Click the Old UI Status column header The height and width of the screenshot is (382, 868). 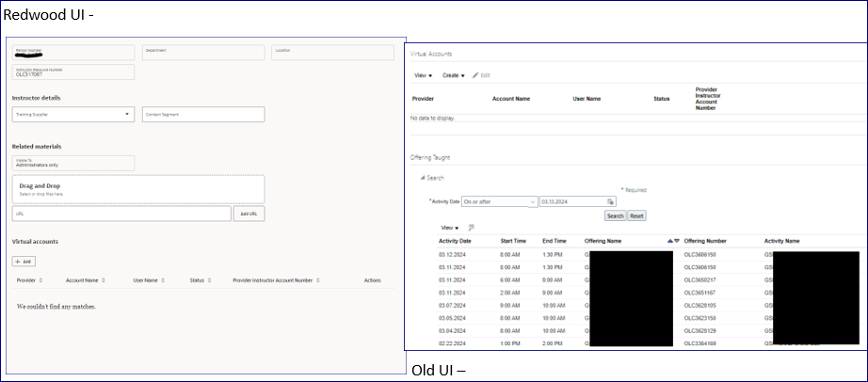(x=661, y=99)
